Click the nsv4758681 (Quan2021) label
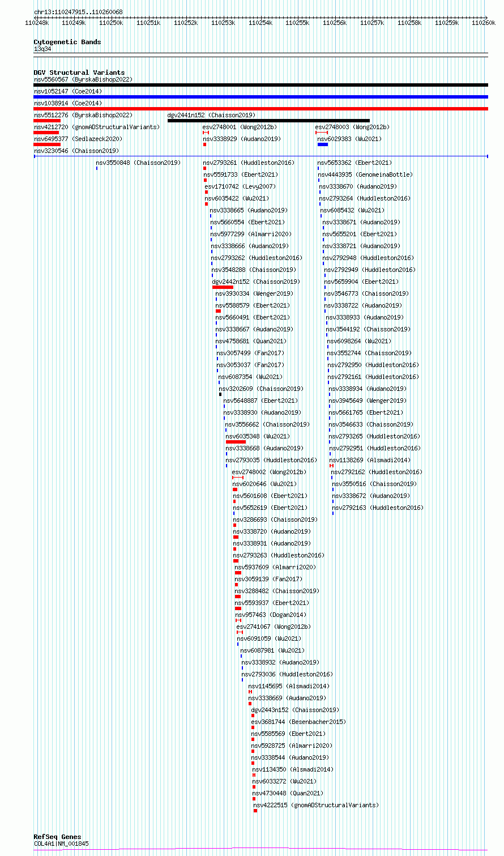Screen dimensions: 504x856 coord(251,341)
